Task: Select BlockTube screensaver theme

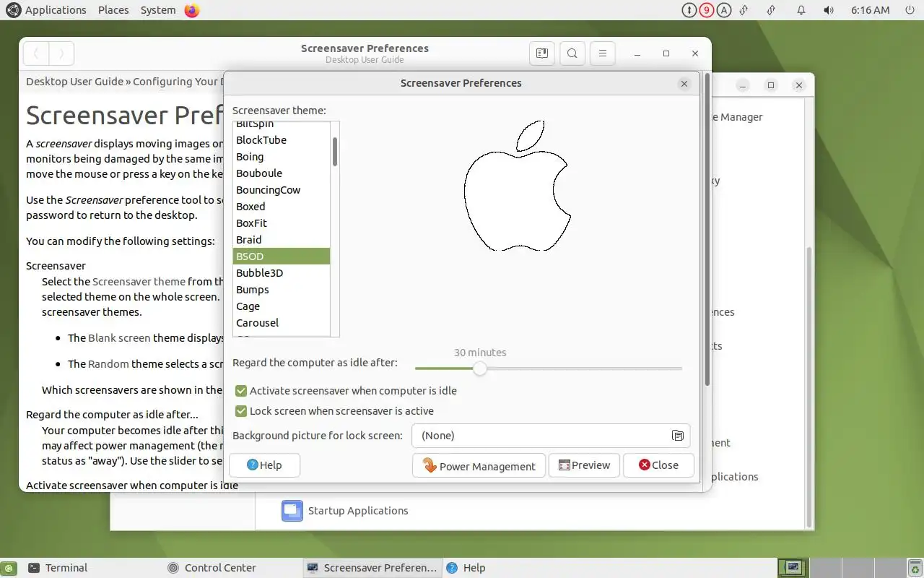Action: tap(282, 140)
